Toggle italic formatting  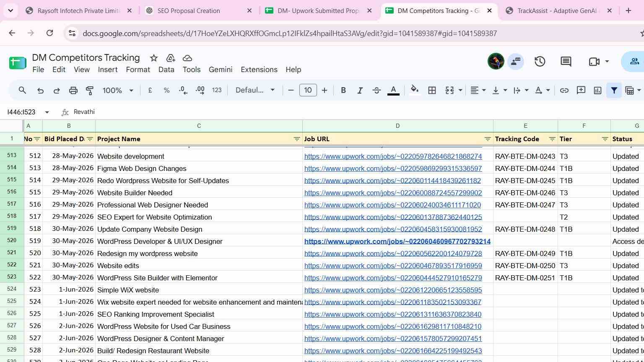point(359,90)
